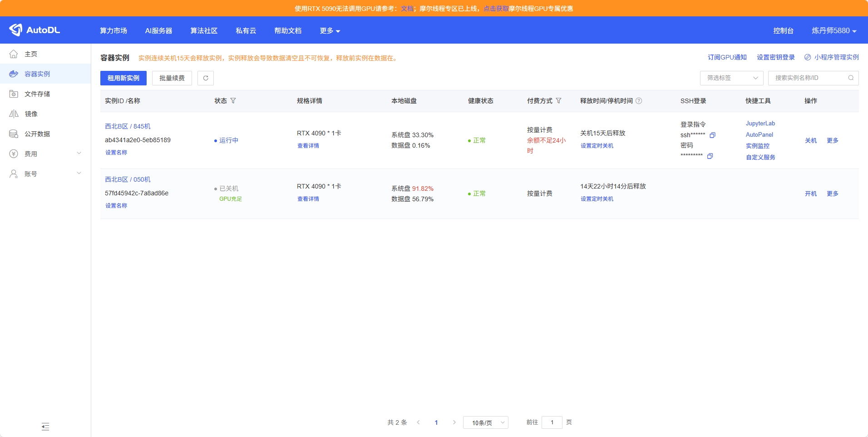Viewport: 868px width, 437px height.
Task: Open 帮助文档 from the navbar
Action: pos(287,30)
